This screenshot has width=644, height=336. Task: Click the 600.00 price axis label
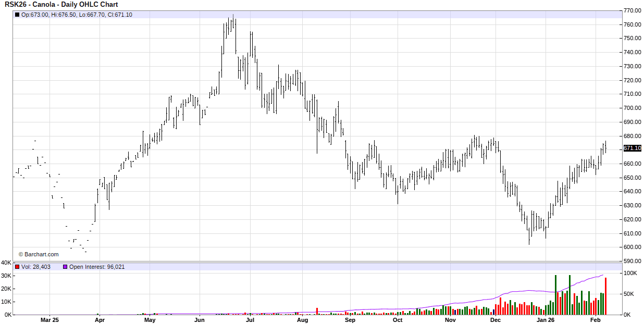click(632, 247)
